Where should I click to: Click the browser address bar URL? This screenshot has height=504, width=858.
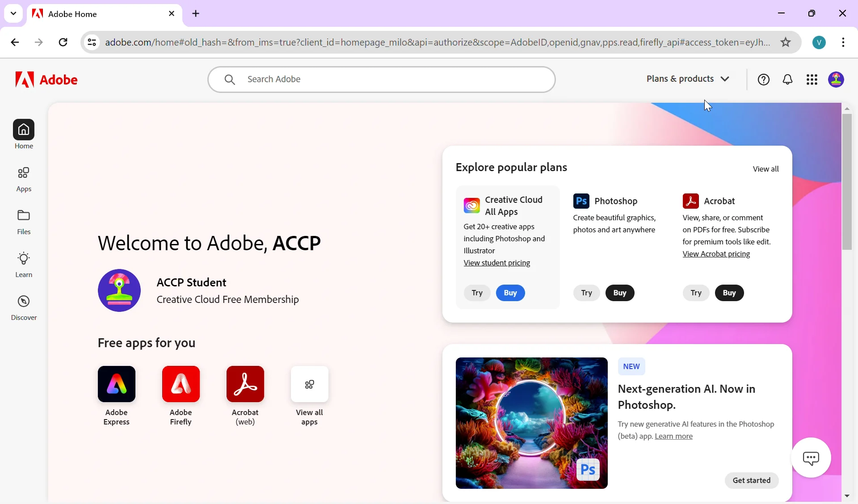(x=437, y=42)
